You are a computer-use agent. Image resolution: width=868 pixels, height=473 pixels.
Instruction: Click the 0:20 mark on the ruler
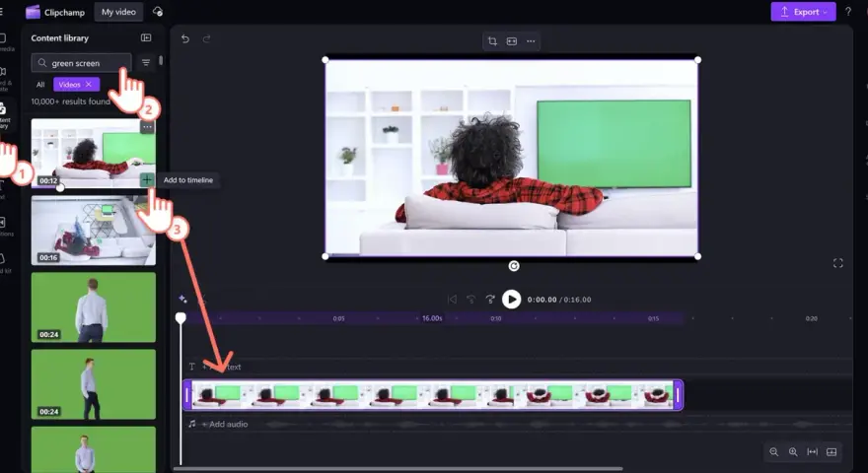[812, 318]
